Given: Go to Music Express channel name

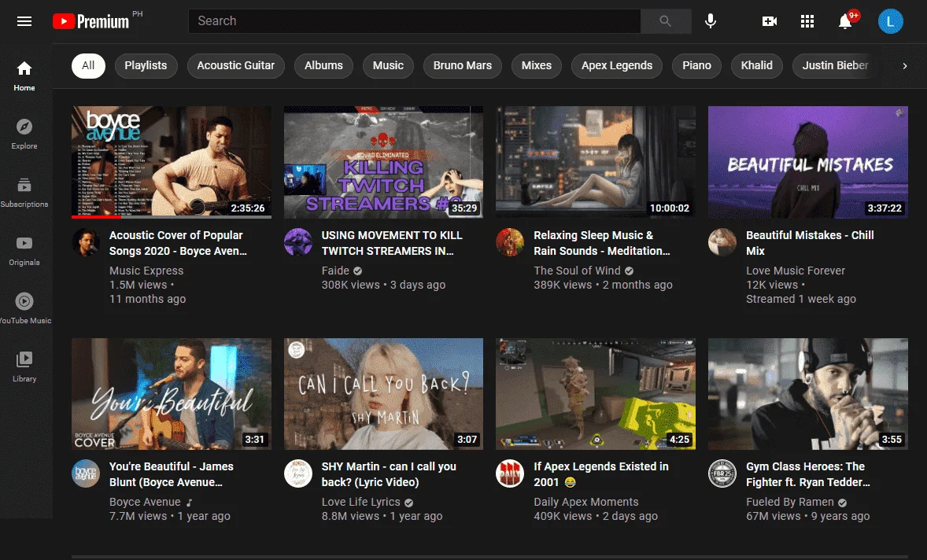Looking at the screenshot, I should tap(146, 271).
